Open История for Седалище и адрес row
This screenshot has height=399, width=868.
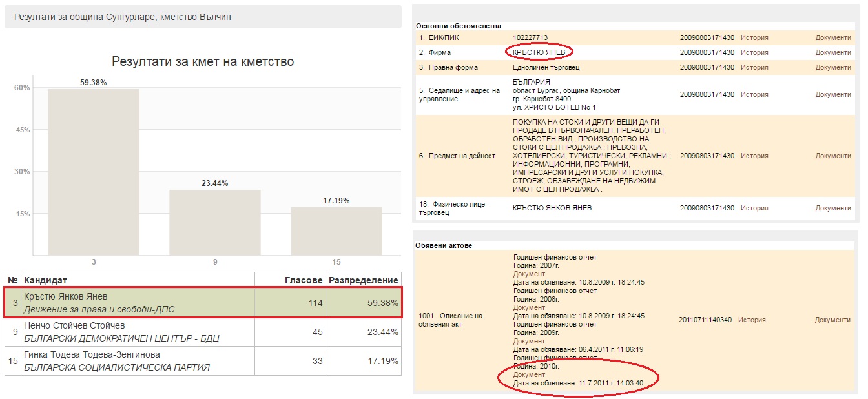pyautogui.click(x=754, y=95)
